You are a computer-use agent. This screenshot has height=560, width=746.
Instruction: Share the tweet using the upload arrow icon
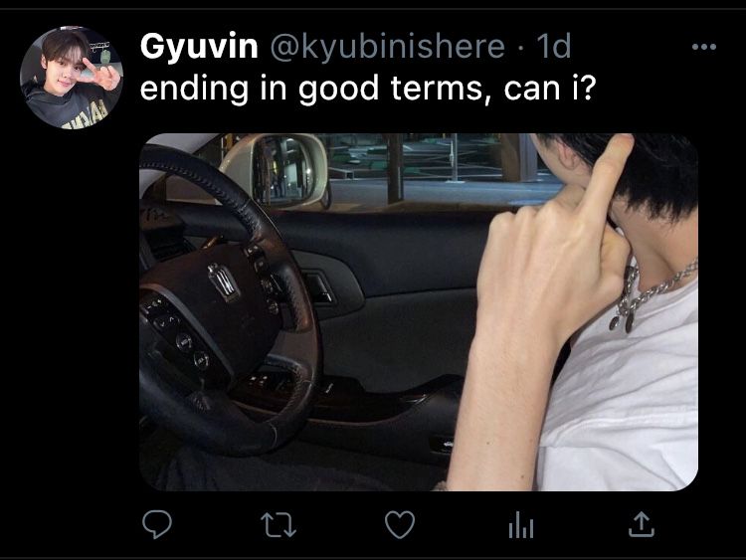click(x=642, y=524)
